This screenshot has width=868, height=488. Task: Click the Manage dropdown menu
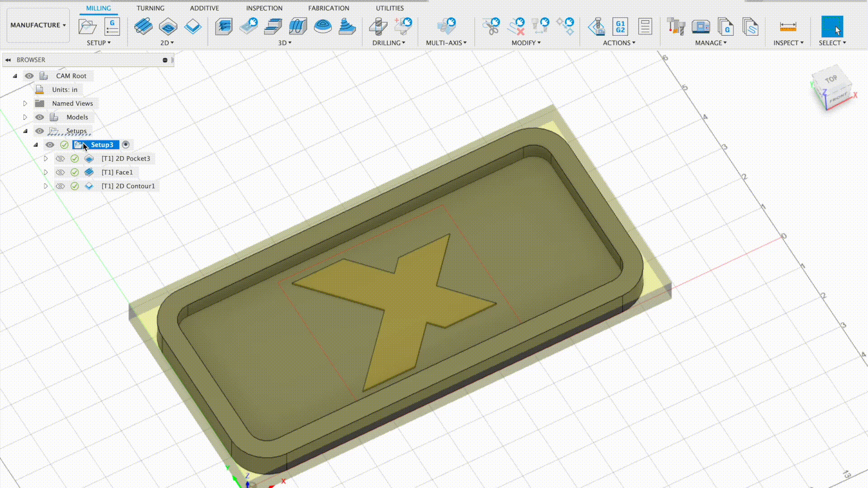(x=711, y=43)
